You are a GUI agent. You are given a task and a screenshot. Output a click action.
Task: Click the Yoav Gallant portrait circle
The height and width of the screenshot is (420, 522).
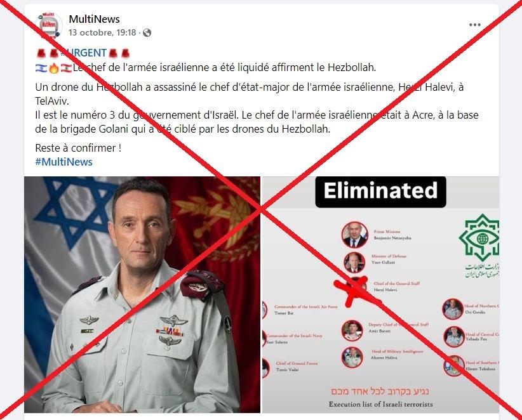tap(354, 263)
